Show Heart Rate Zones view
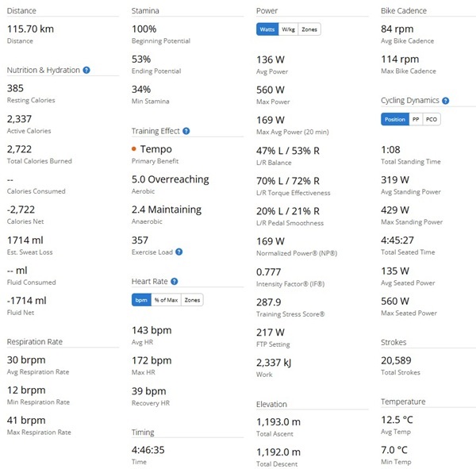476x469 pixels. click(191, 299)
